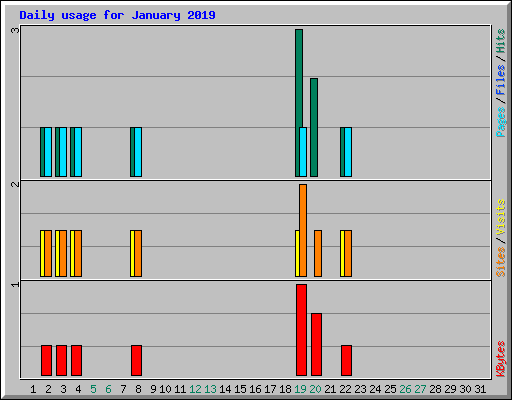The width and height of the screenshot is (512, 400).
Task: Click the "Pages" legend label
Action: (500, 122)
